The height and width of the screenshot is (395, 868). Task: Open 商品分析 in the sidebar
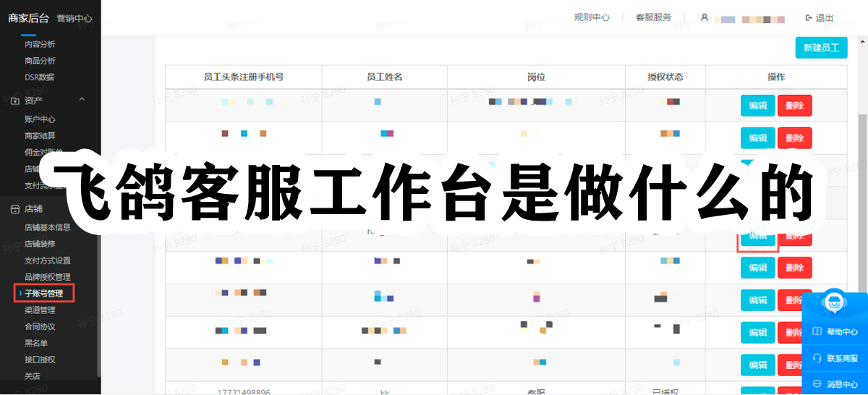(40, 61)
